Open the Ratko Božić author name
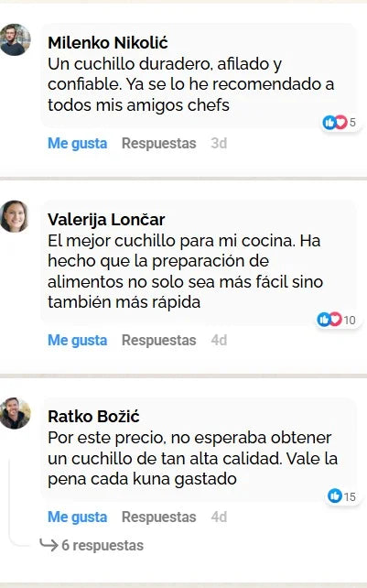 coord(93,416)
